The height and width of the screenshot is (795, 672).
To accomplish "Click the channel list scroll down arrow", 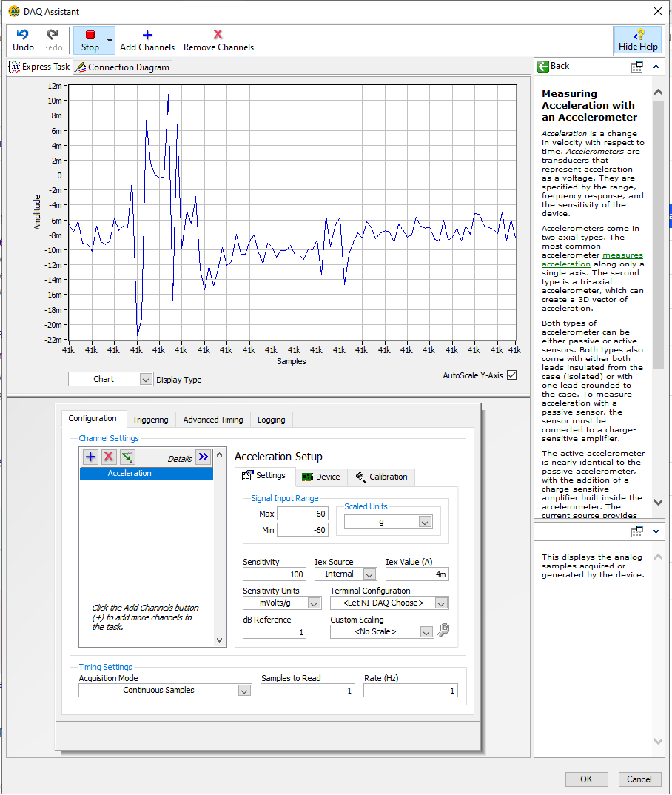I will coord(220,640).
